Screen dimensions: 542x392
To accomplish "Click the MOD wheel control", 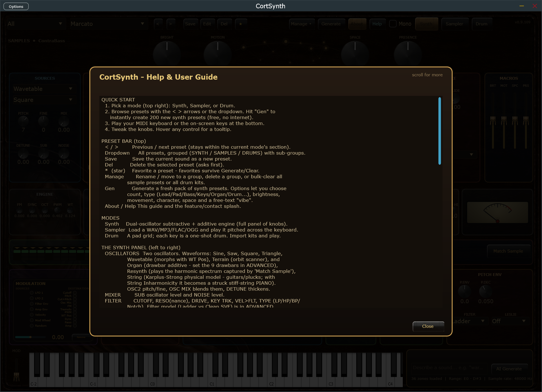I will coord(16,370).
